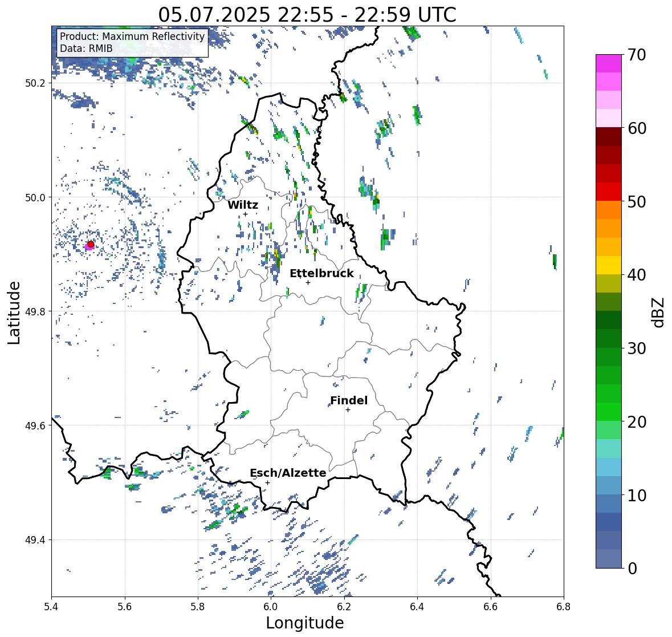The height and width of the screenshot is (637, 672).
Task: Click the dBZ colorbar axis label
Action: 659,312
